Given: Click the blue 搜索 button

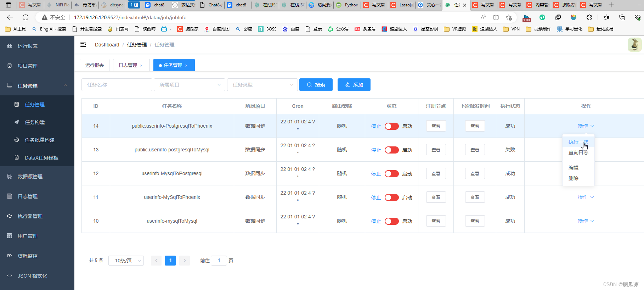Looking at the screenshot, I should [316, 85].
